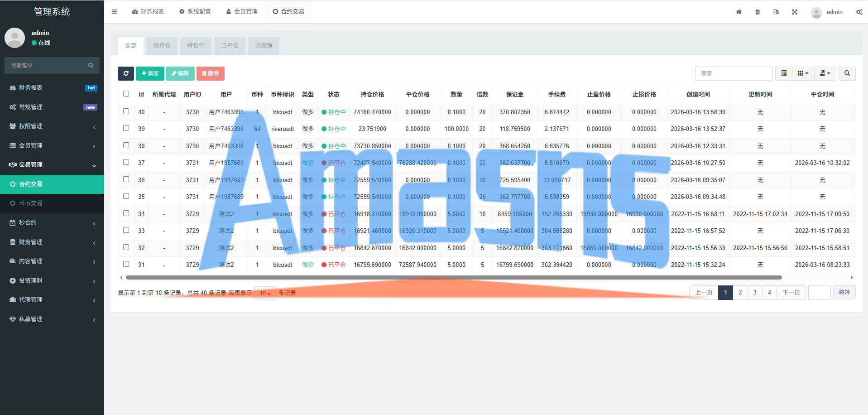Click the green 添加 button
The width and height of the screenshot is (868, 415).
(x=150, y=73)
